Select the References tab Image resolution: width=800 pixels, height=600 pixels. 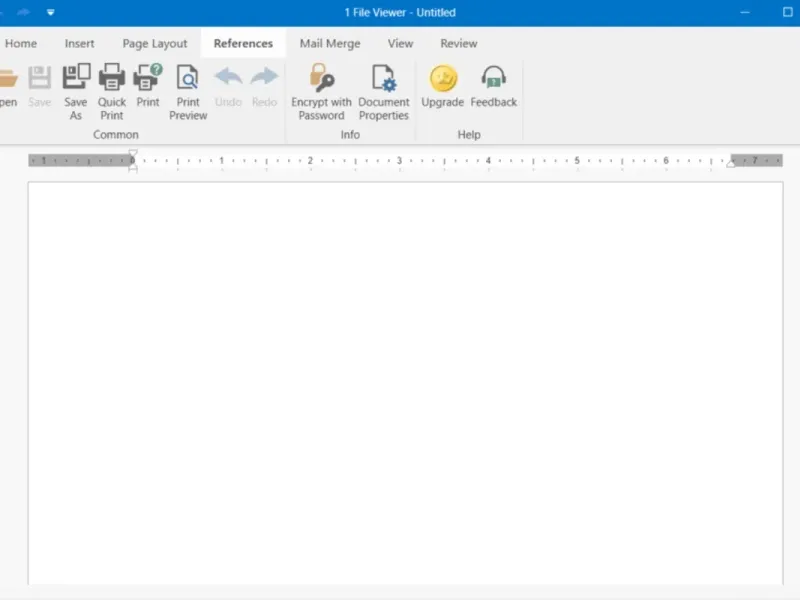click(243, 43)
